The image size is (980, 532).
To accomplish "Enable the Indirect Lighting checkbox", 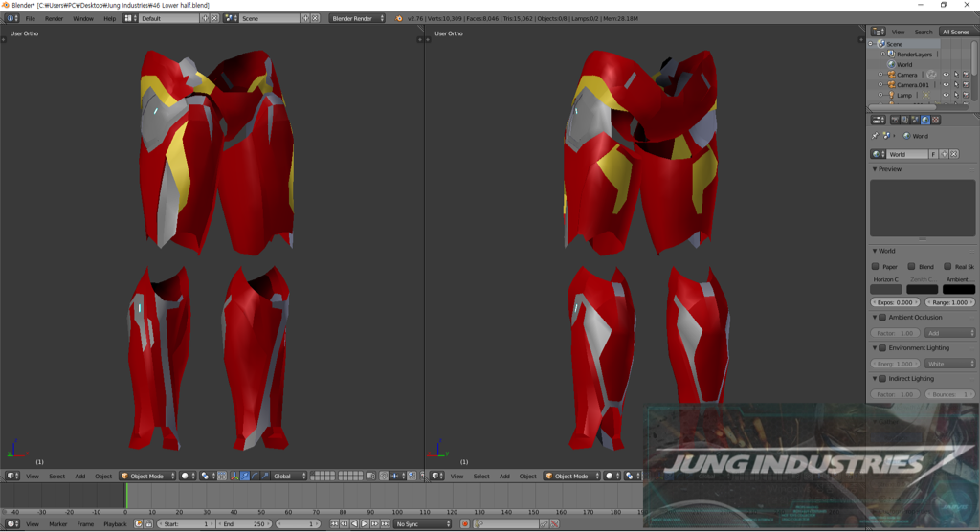I will (x=882, y=378).
